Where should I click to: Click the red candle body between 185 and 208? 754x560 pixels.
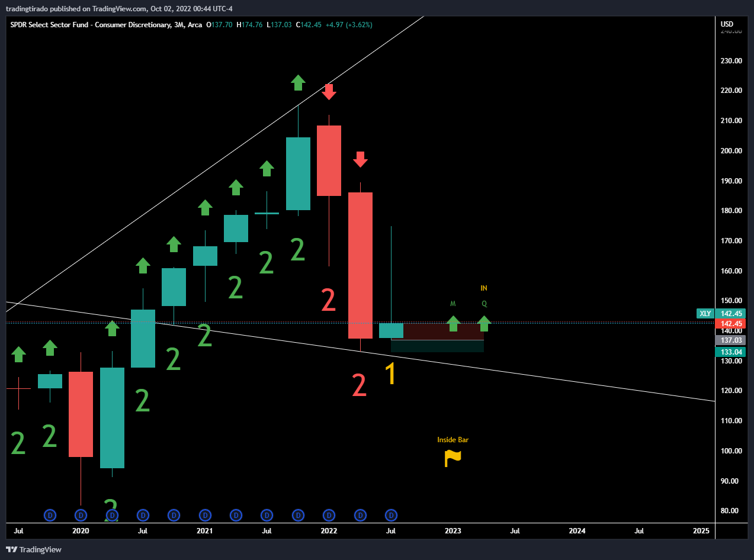(329, 160)
